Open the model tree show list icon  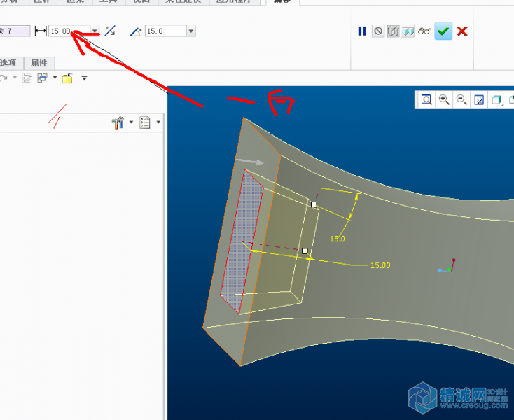click(x=144, y=122)
